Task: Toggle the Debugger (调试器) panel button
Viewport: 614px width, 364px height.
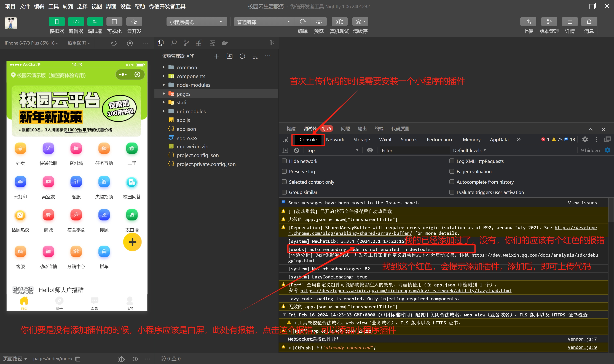Action: pyautogui.click(x=95, y=22)
